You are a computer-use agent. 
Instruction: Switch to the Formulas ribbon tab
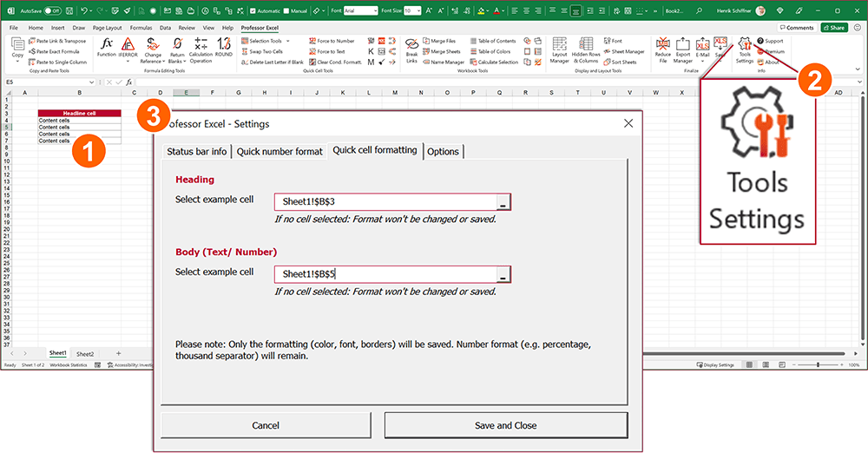[x=141, y=28]
